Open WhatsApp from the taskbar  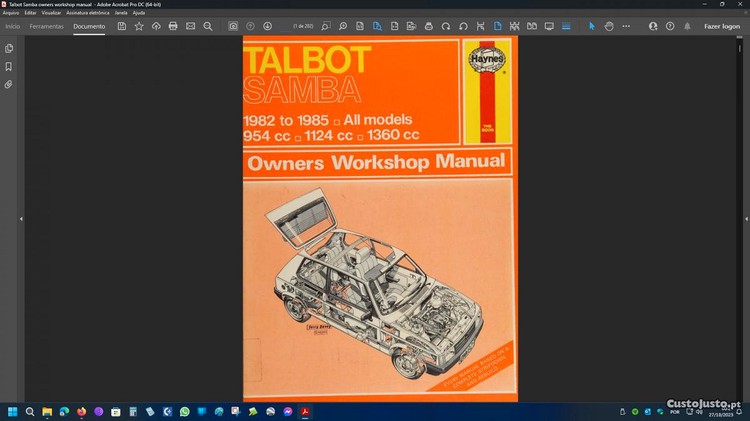point(184,411)
